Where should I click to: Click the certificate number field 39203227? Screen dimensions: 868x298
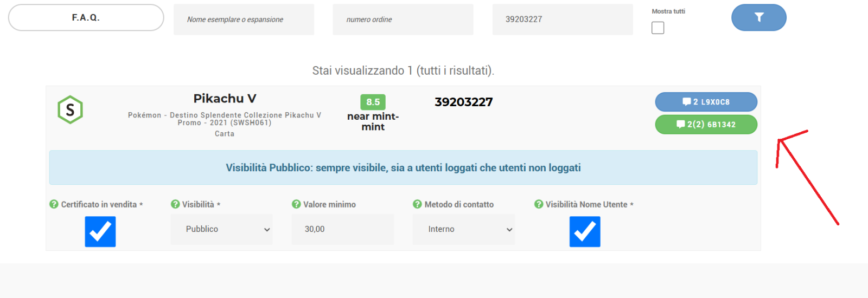click(563, 20)
